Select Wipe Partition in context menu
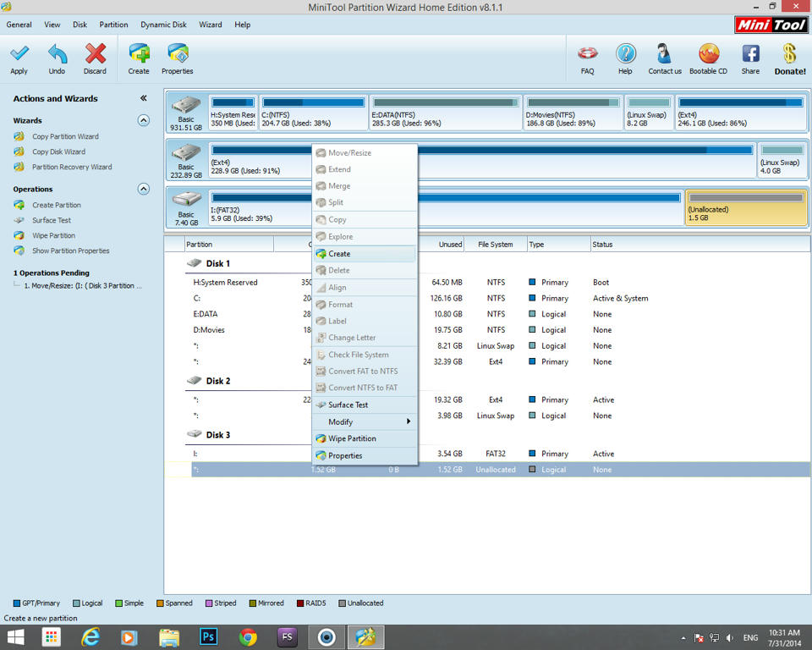Viewport: 812px width, 650px height. pyautogui.click(x=352, y=438)
